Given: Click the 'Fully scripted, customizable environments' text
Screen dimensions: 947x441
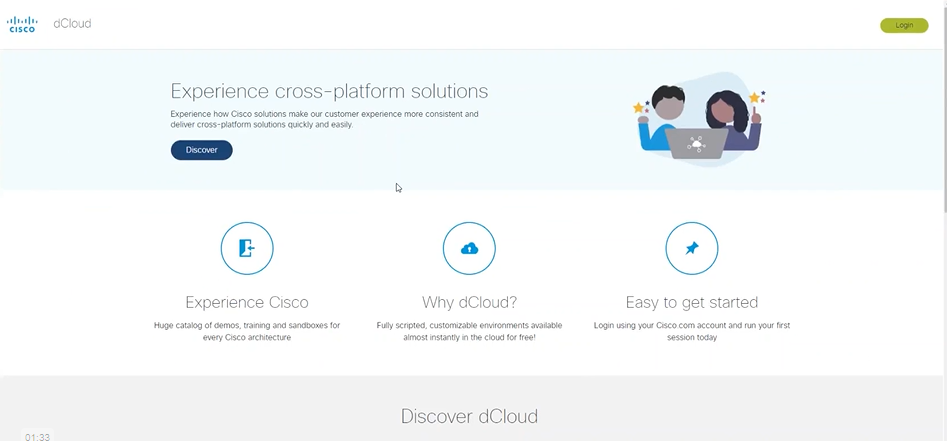Looking at the screenshot, I should pos(469,331).
